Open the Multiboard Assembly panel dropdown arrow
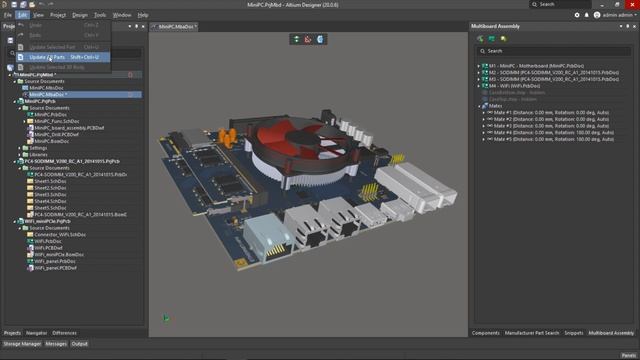Screen dimensions: 640x360 click(x=621, y=27)
